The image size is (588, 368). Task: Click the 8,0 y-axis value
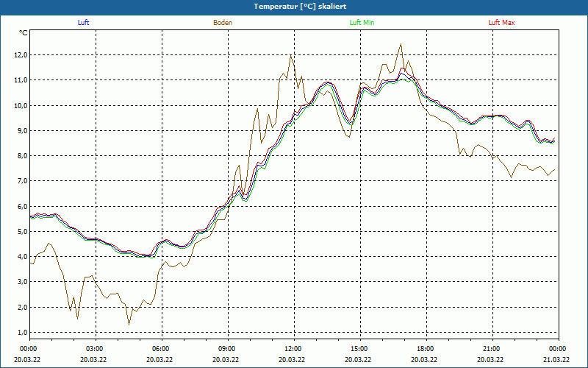[x=23, y=156]
